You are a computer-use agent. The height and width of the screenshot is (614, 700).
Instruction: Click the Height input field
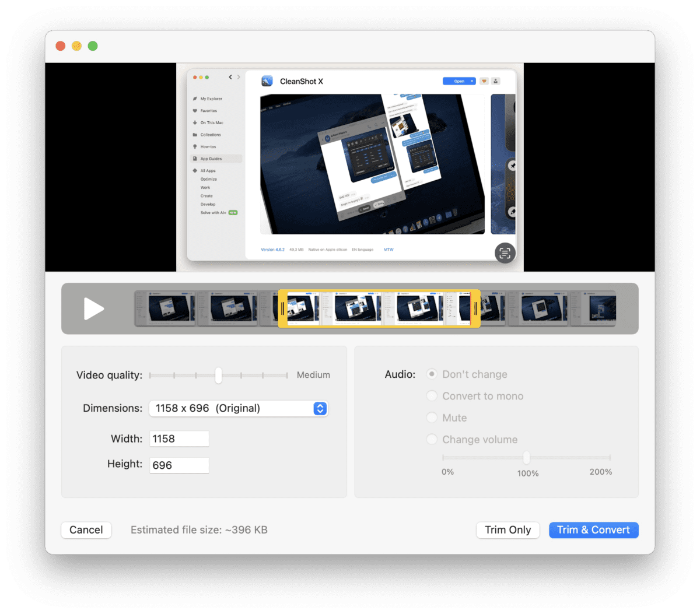pos(179,465)
